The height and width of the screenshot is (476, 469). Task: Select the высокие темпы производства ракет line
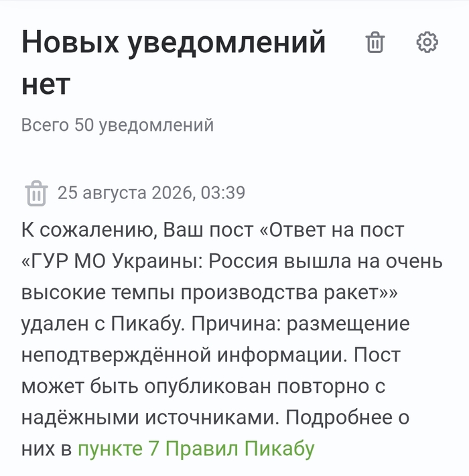point(209,293)
